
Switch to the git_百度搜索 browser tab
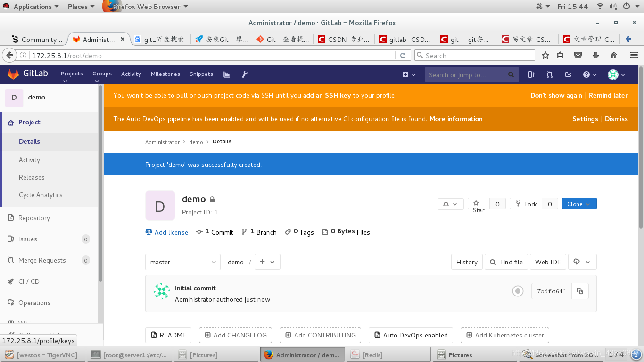click(x=160, y=39)
